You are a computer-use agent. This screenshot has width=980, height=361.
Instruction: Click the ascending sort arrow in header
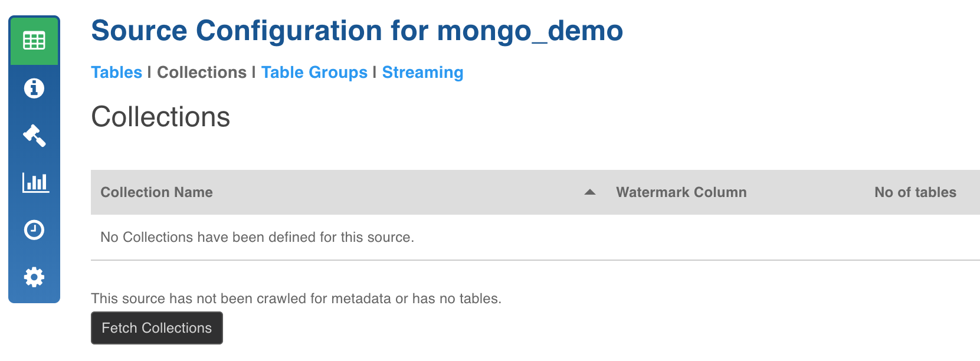click(589, 192)
